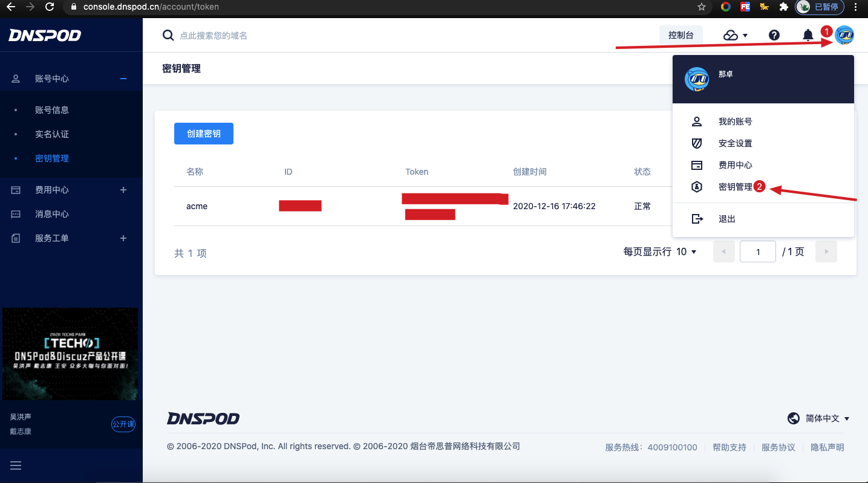Expand the 服务工单 sidebar section

tap(123, 238)
